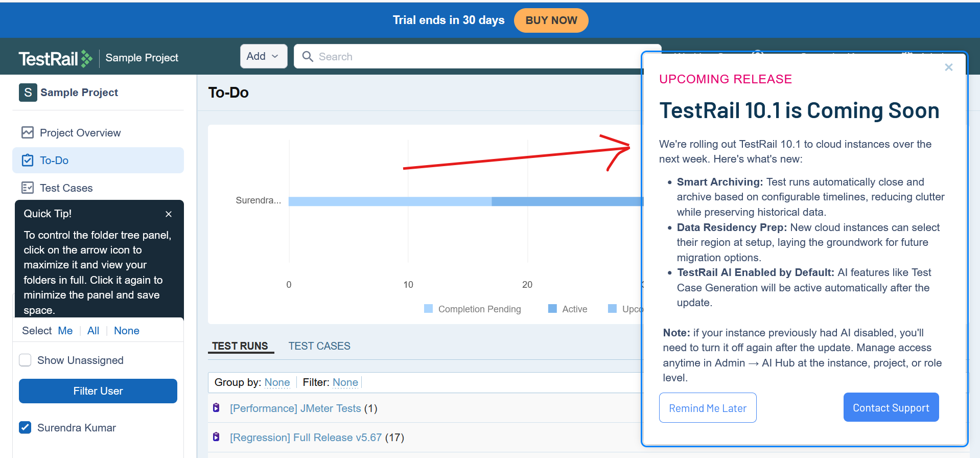The width and height of the screenshot is (980, 458).
Task: Select the TEST RUNS tab
Action: [240, 346]
